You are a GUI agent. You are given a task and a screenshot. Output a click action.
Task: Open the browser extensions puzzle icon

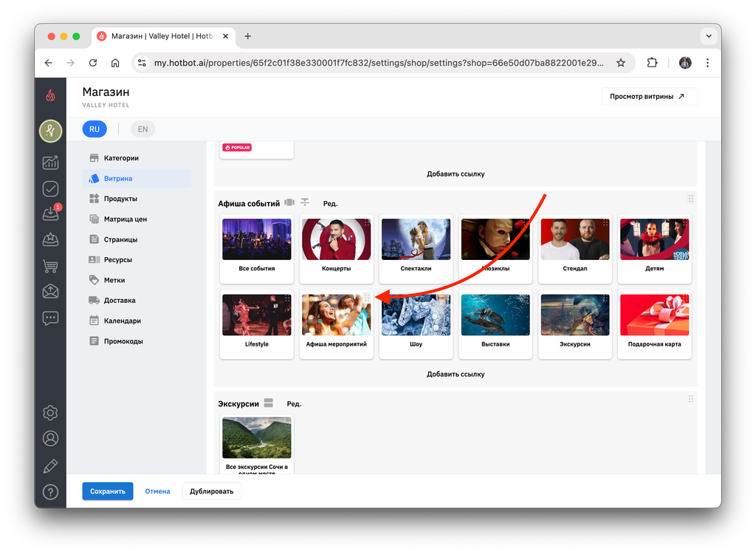click(652, 63)
